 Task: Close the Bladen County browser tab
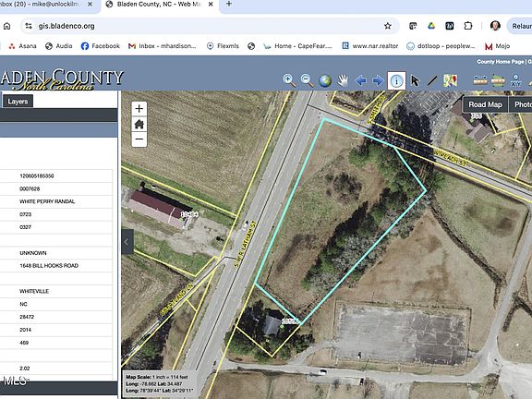(211, 5)
